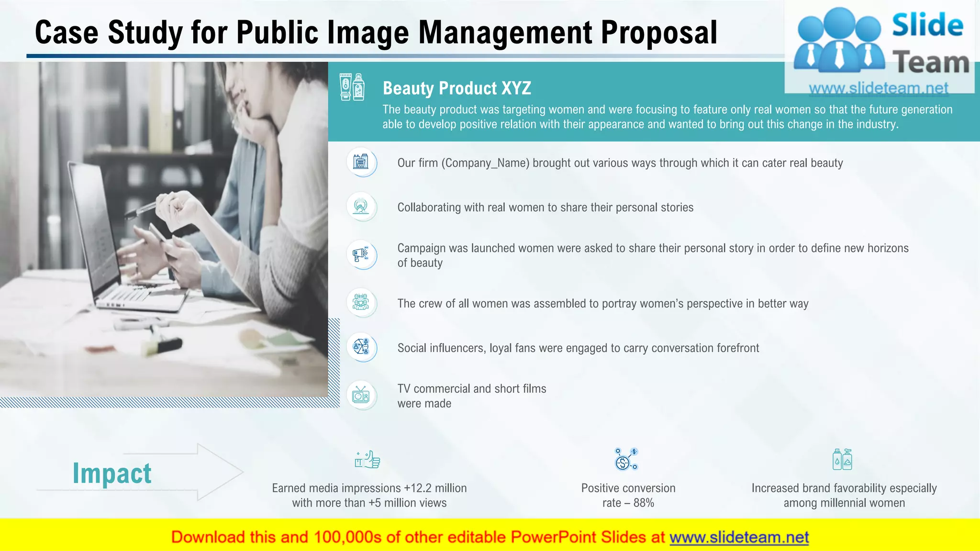The width and height of the screenshot is (980, 551).
Task: Click the dollar conversion icon above Positive conversion rate
Action: pyautogui.click(x=626, y=459)
